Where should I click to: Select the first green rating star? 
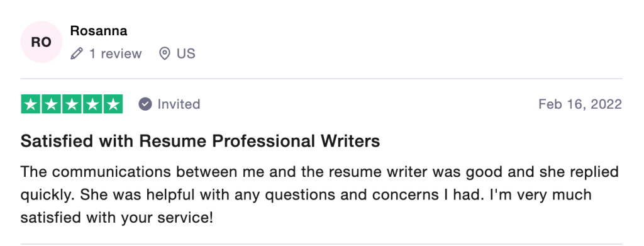[x=30, y=104]
